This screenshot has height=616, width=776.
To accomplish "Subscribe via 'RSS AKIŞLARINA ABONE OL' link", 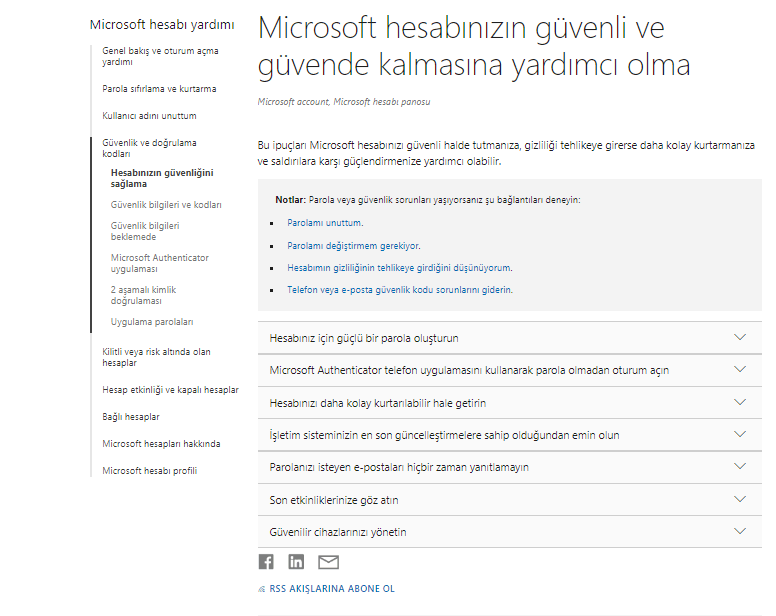I will pyautogui.click(x=332, y=589).
